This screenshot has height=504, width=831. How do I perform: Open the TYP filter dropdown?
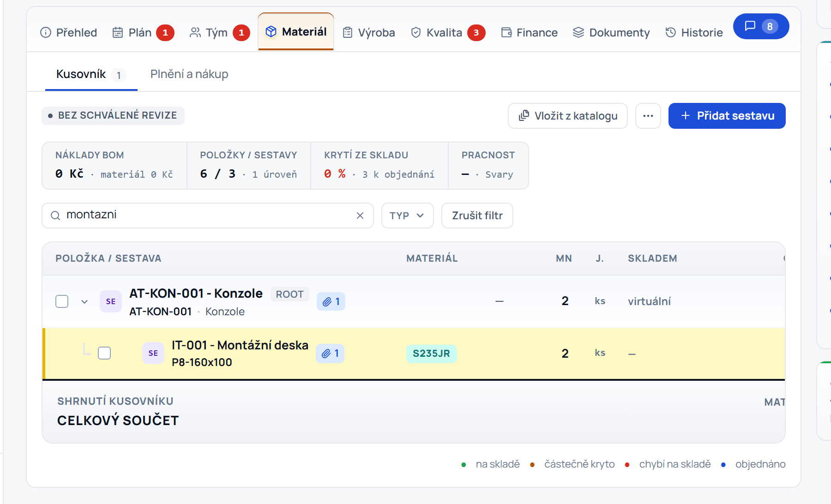[408, 216]
